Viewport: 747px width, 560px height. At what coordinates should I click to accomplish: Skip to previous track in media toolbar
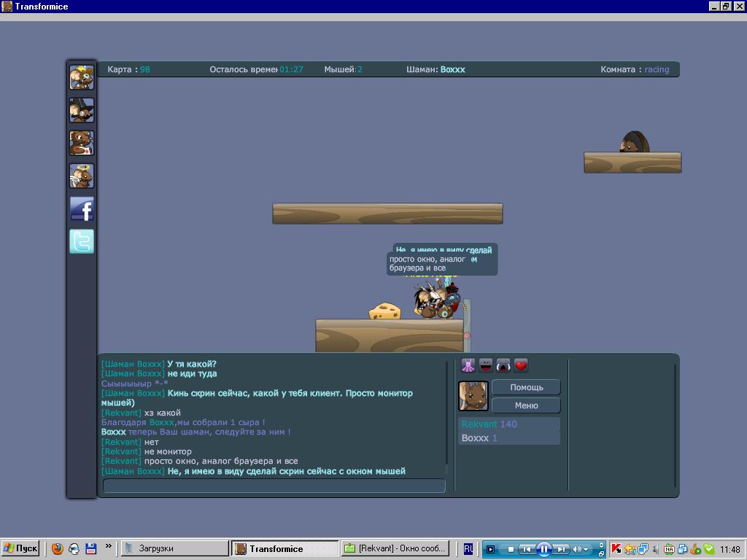pos(526,549)
